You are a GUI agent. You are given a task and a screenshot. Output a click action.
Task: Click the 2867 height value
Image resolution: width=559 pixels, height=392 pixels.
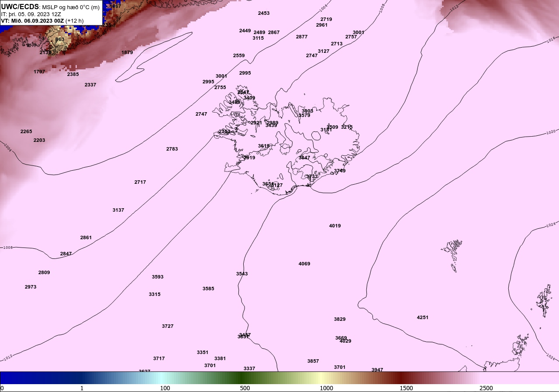pos(274,32)
